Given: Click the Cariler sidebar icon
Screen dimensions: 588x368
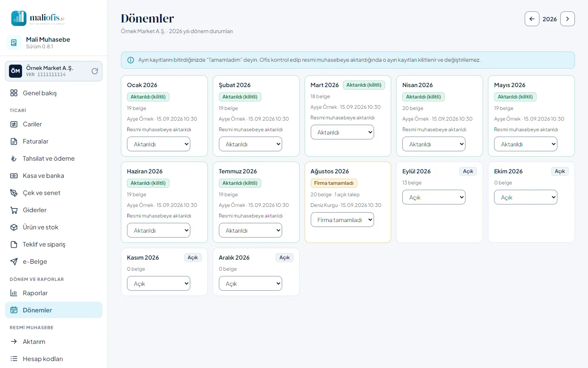Looking at the screenshot, I should pyautogui.click(x=14, y=124).
